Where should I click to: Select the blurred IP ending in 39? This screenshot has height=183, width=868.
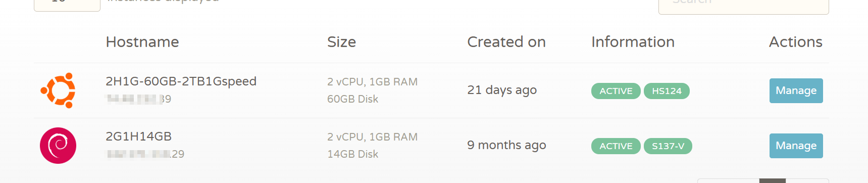(138, 99)
